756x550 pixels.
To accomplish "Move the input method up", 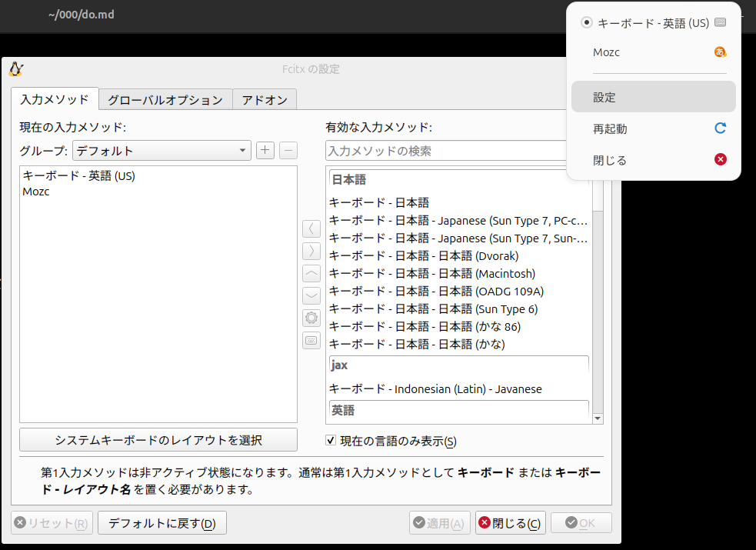I will (x=311, y=273).
